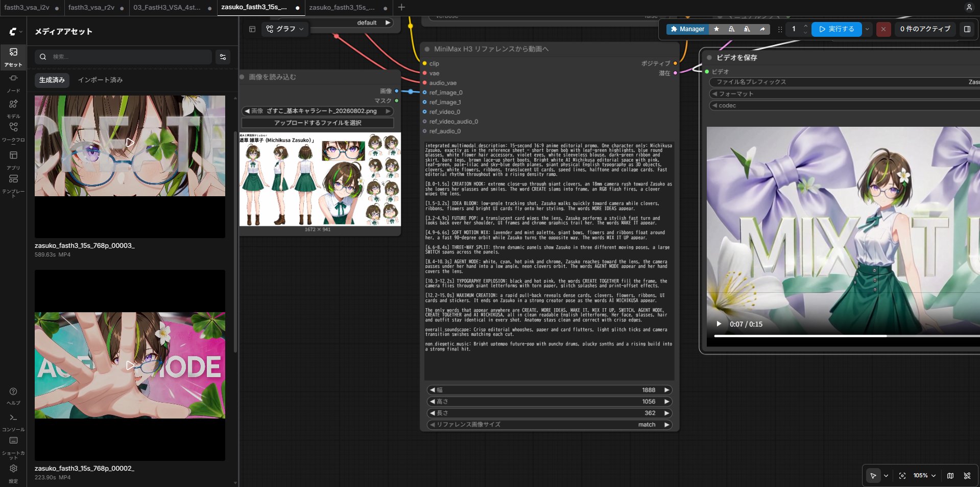Switch to the fasth3_vsa_r2v workflow tab

point(91,8)
